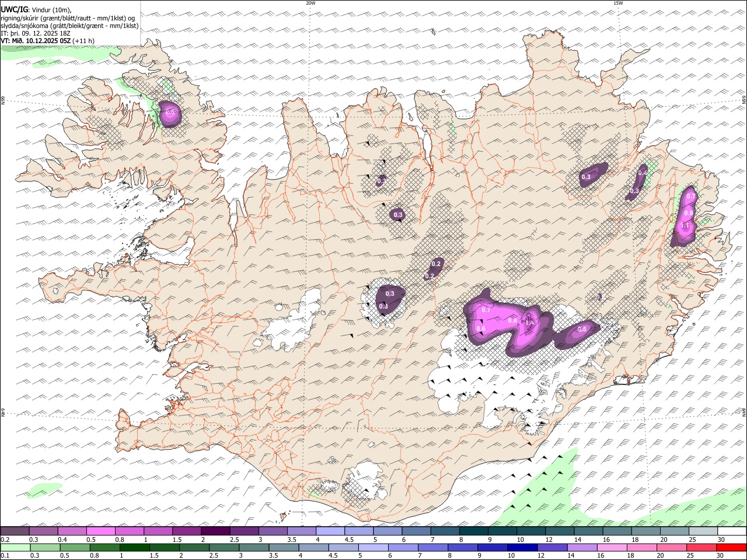Image resolution: width=747 pixels, height=560 pixels.
Task: Click the lower legend swatch between 0.1 and 0.3
Action: [x=16, y=547]
